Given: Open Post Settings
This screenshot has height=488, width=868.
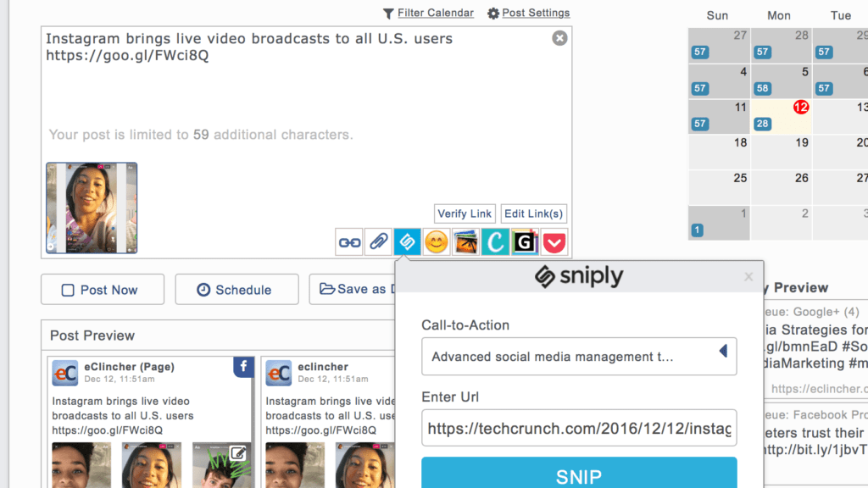Looking at the screenshot, I should coord(528,13).
